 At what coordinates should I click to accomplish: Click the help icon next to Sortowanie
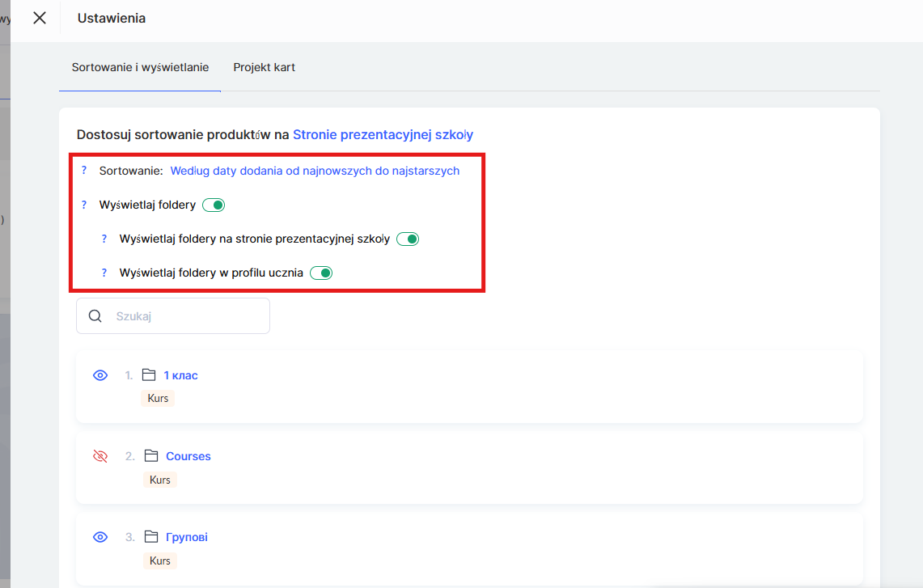pyautogui.click(x=83, y=171)
